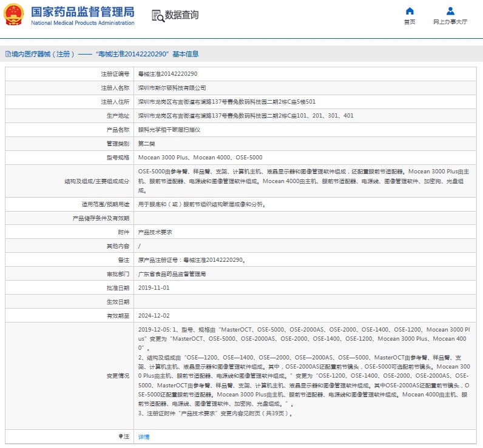This screenshot has width=483, height=448.
Task: Click registration number 粤械注准20142220290 in table
Action: point(167,74)
